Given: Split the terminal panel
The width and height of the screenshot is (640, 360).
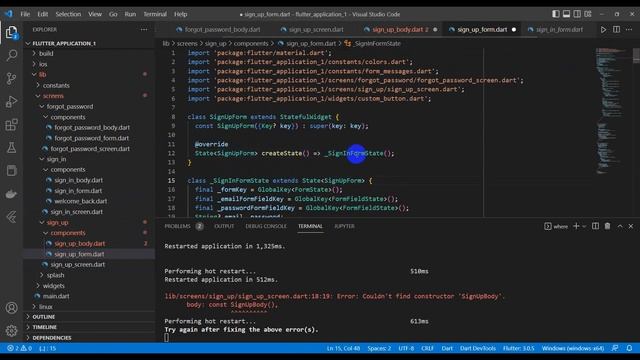Looking at the screenshot, I should click(596, 226).
